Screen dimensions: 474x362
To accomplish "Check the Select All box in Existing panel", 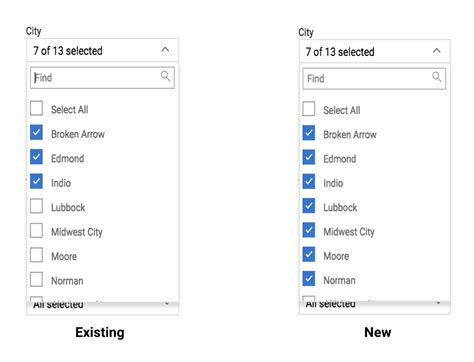I will pyautogui.click(x=36, y=108).
